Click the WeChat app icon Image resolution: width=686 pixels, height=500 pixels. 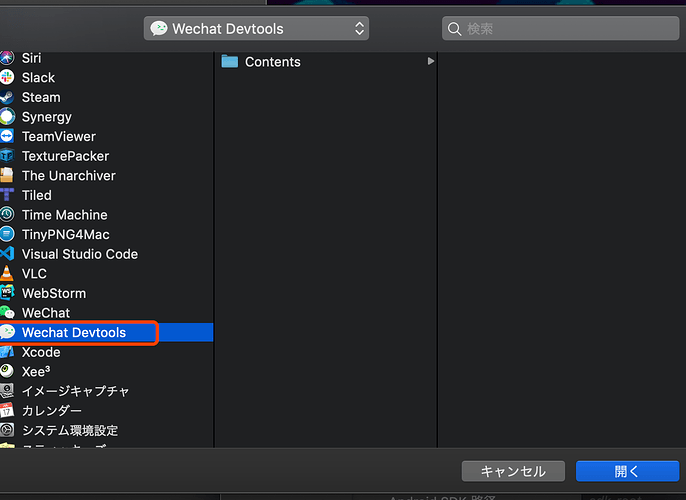click(x=7, y=312)
